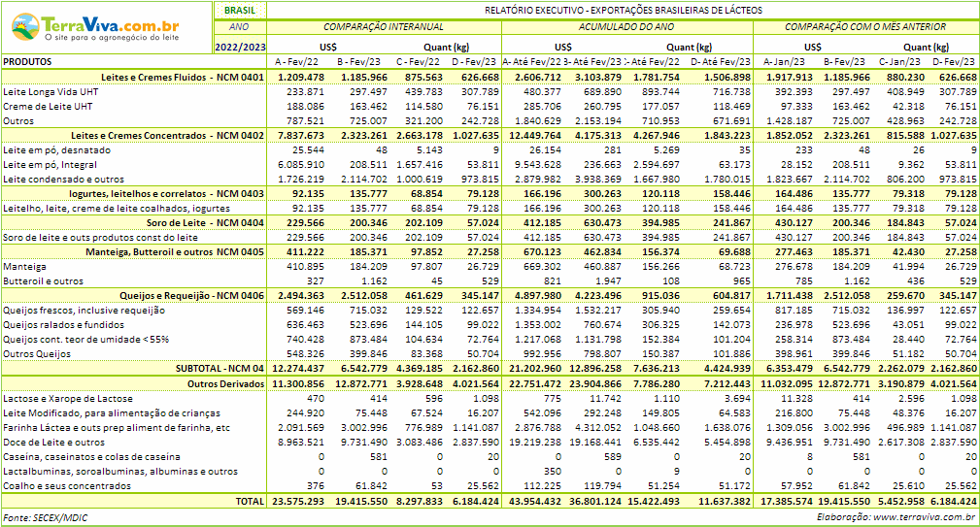Select the TOTAL row label
The height and width of the screenshot is (527, 980).
point(249,502)
